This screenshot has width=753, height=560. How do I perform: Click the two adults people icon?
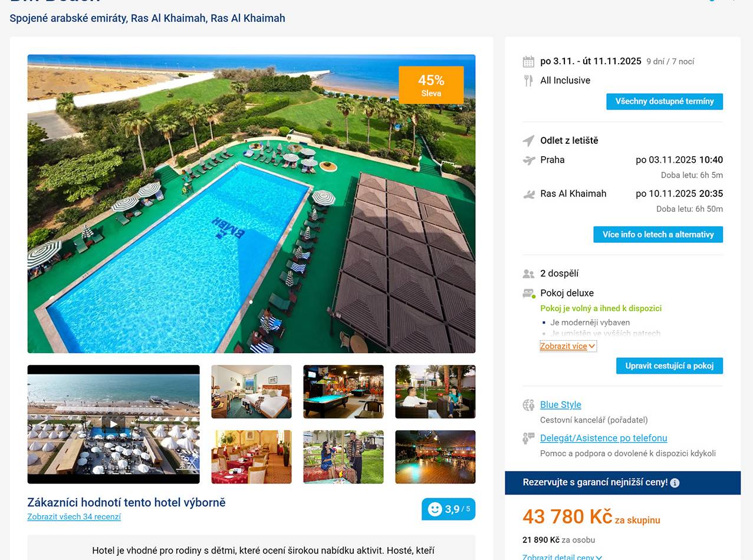(528, 274)
